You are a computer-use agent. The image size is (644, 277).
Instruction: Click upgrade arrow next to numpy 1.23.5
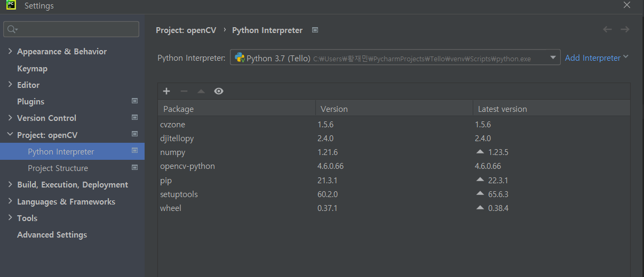pyautogui.click(x=480, y=152)
